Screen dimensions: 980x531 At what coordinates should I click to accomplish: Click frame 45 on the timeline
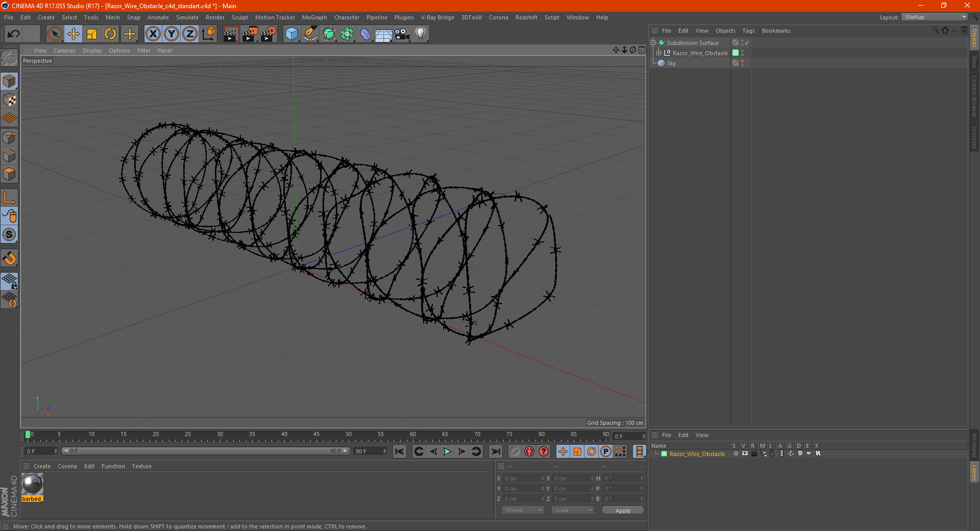click(316, 435)
